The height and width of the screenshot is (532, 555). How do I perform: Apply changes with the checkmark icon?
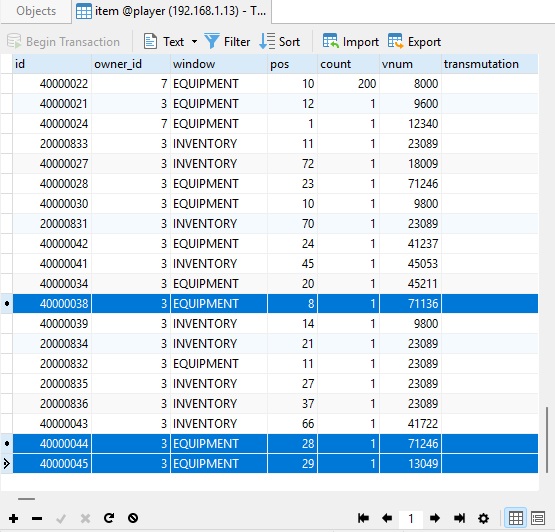[x=61, y=519]
